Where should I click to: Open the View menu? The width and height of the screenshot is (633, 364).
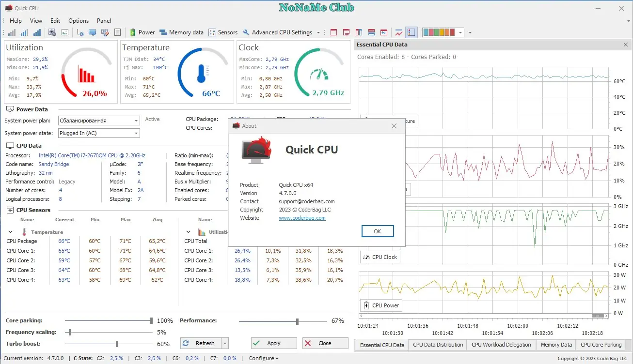36,21
